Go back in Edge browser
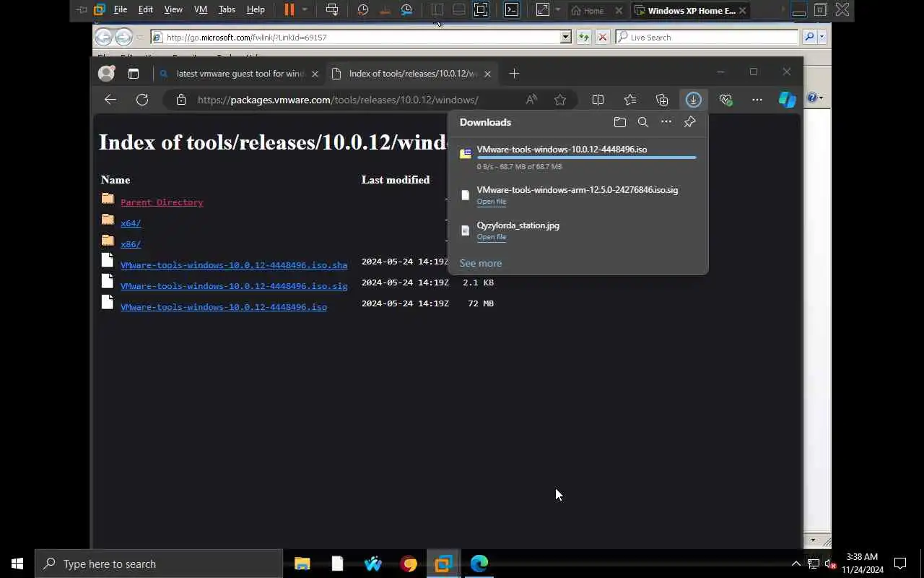924x578 pixels. (x=110, y=100)
